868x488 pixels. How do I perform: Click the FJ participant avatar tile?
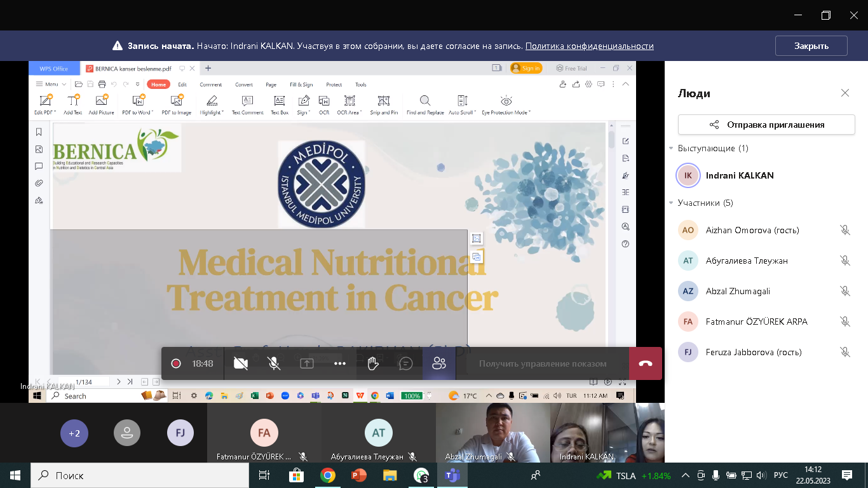(180, 433)
